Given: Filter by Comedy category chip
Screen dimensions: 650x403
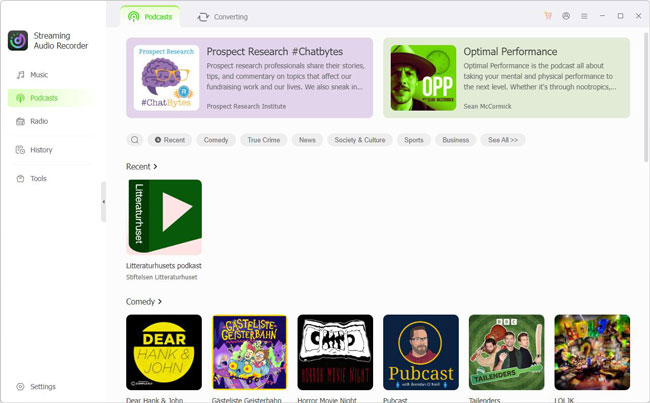Looking at the screenshot, I should tap(216, 140).
